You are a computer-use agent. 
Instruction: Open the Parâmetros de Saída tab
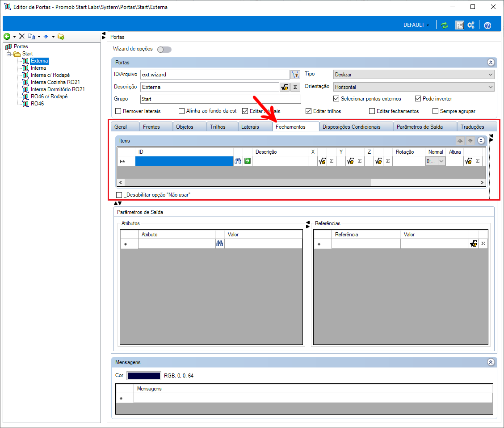(425, 127)
